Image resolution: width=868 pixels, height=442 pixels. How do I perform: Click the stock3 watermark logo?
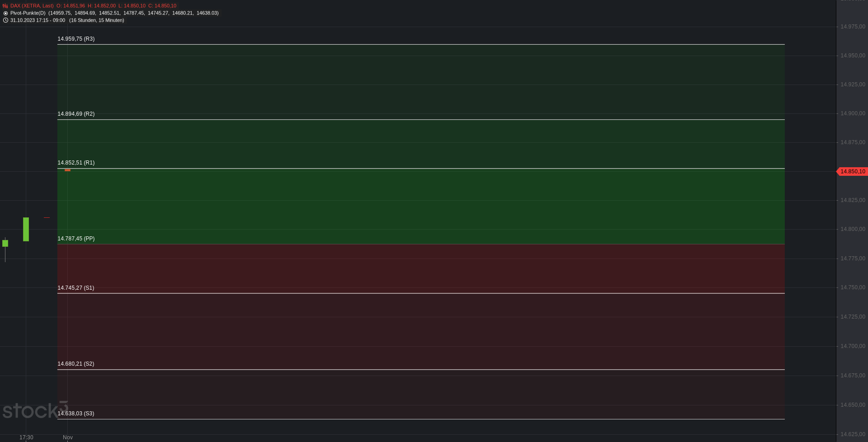(35, 410)
